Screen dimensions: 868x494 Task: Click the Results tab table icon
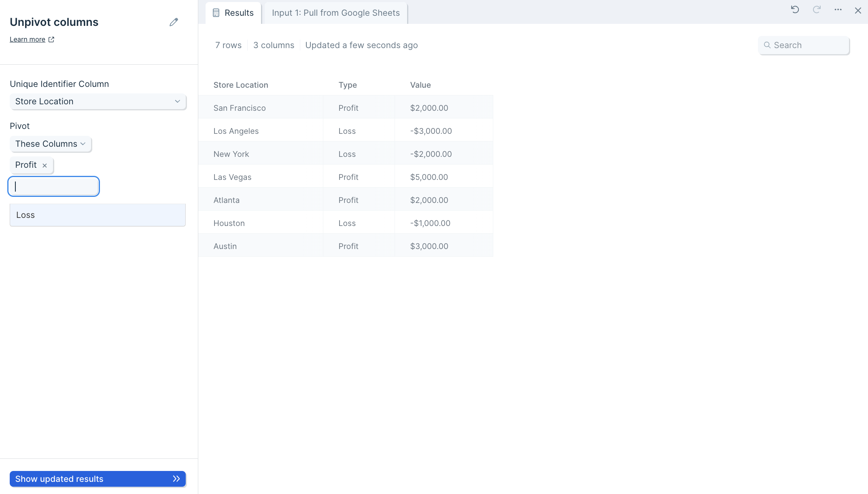(x=216, y=13)
